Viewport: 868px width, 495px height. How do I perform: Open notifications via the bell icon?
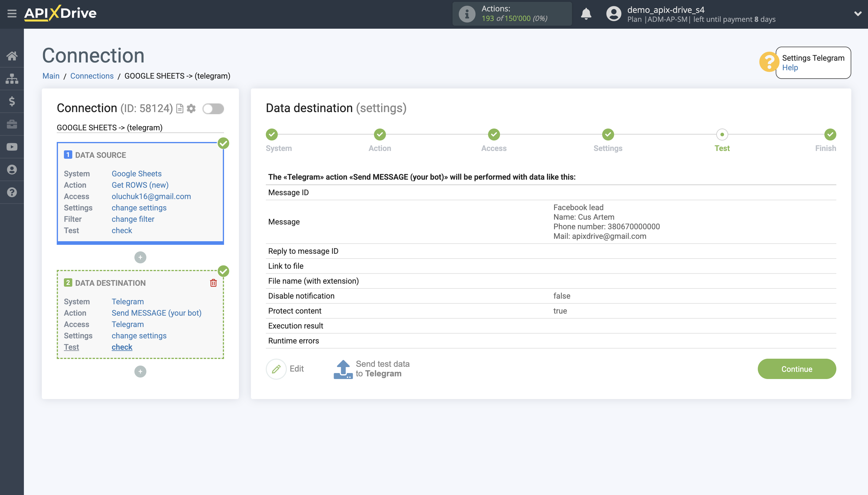586,14
